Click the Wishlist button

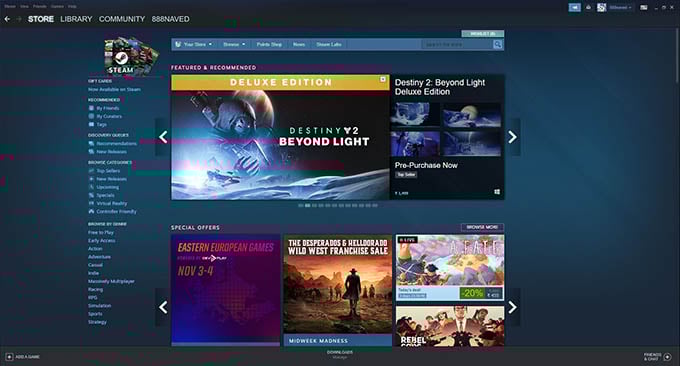[483, 33]
